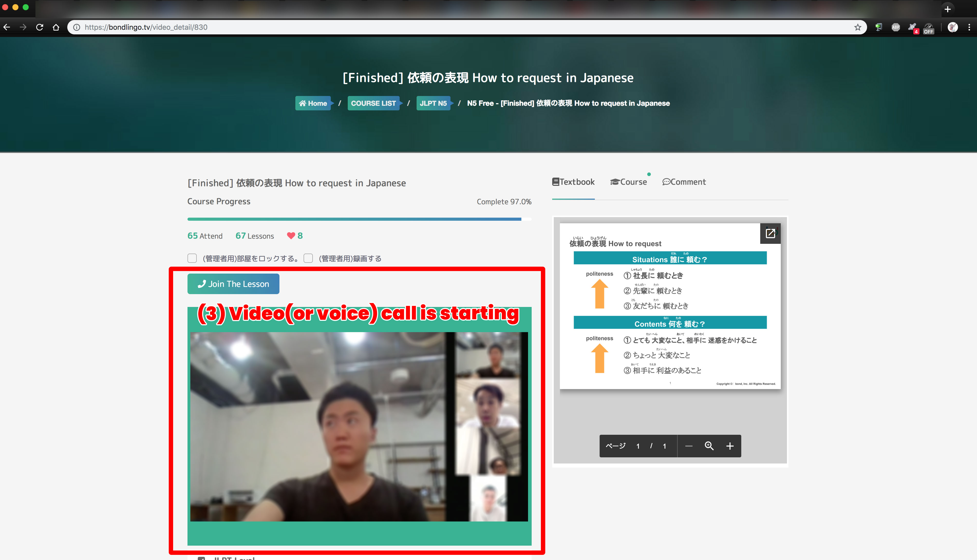The image size is (977, 560).
Task: Open browser three-dot menu
Action: 969,27
